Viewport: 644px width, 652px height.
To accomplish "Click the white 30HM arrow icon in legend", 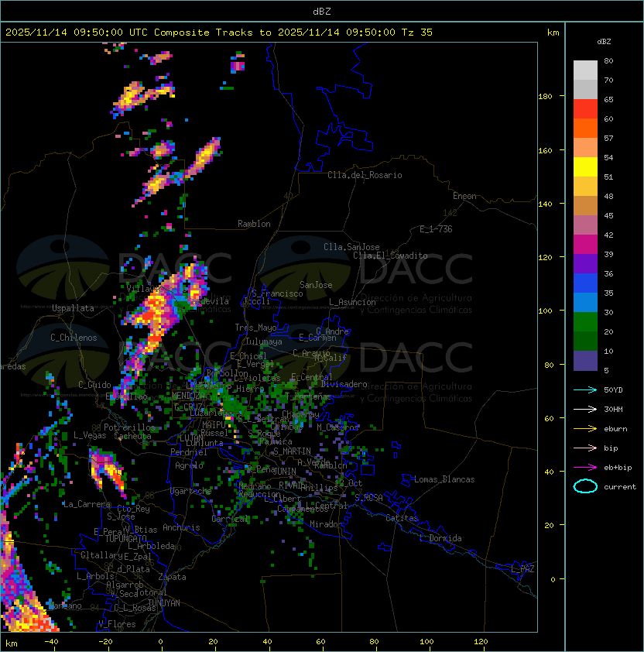I will pyautogui.click(x=585, y=410).
